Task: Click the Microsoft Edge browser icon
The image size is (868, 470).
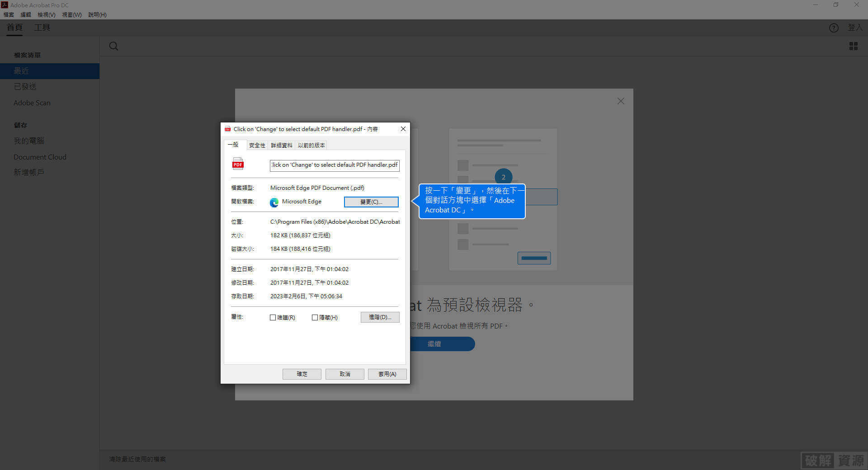Action: click(274, 202)
